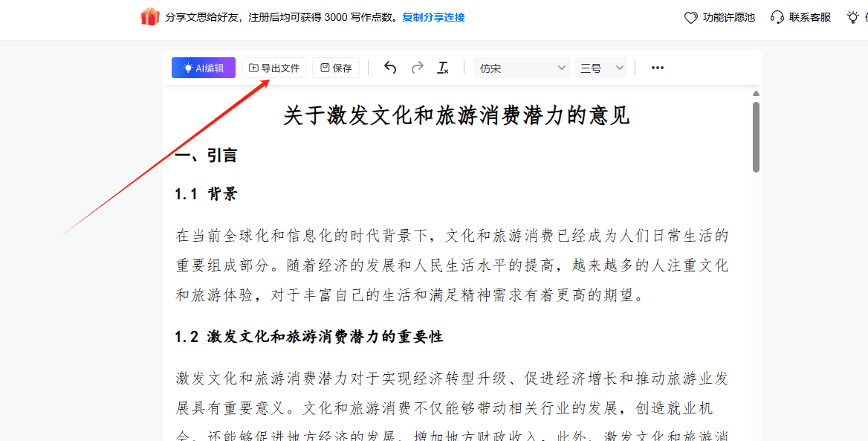
Task: Open the more options ellipsis menu
Action: click(657, 68)
